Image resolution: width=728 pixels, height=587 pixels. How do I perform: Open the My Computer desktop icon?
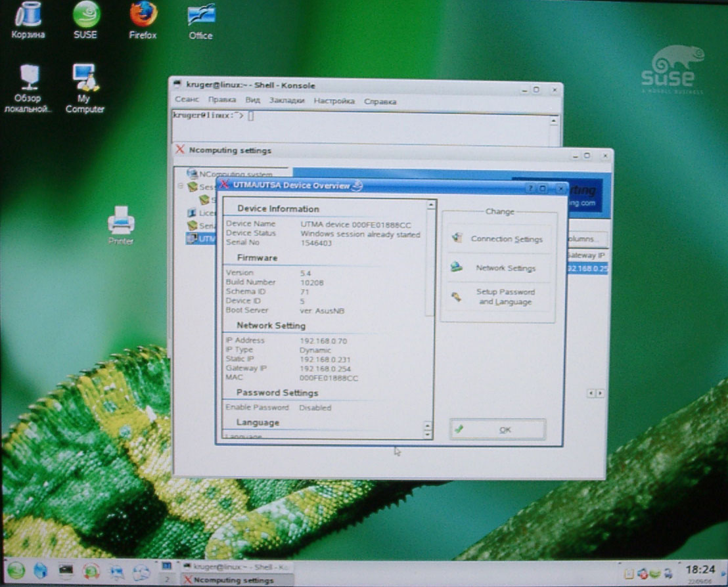click(x=85, y=88)
